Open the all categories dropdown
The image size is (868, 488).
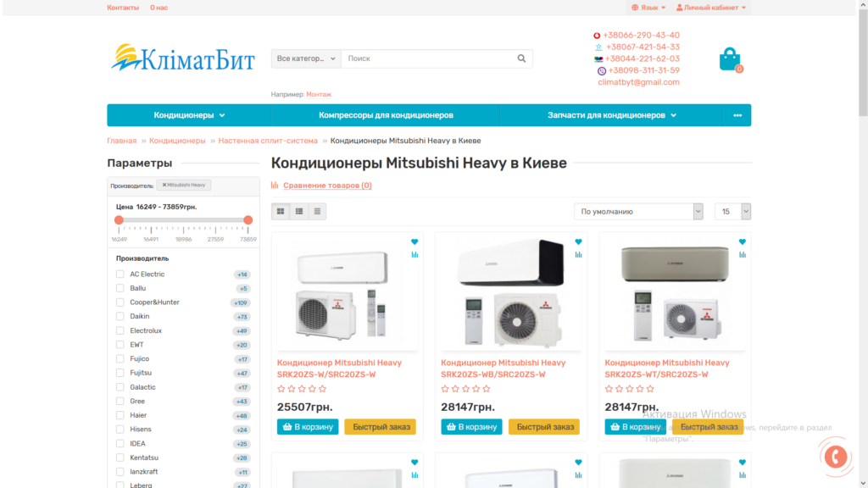[x=306, y=58]
